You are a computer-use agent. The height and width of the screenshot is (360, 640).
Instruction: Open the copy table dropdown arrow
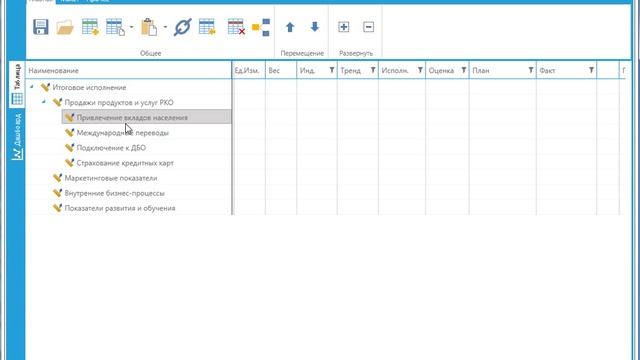pos(131,27)
